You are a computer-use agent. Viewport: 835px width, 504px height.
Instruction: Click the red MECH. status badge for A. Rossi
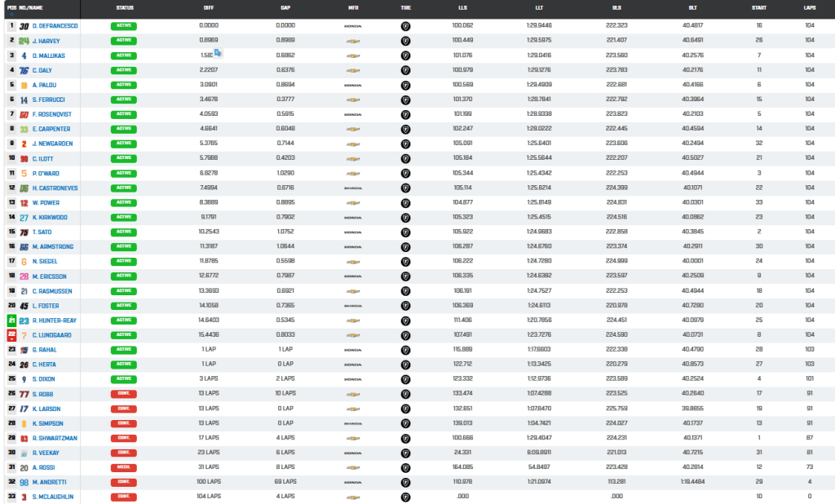click(x=124, y=468)
